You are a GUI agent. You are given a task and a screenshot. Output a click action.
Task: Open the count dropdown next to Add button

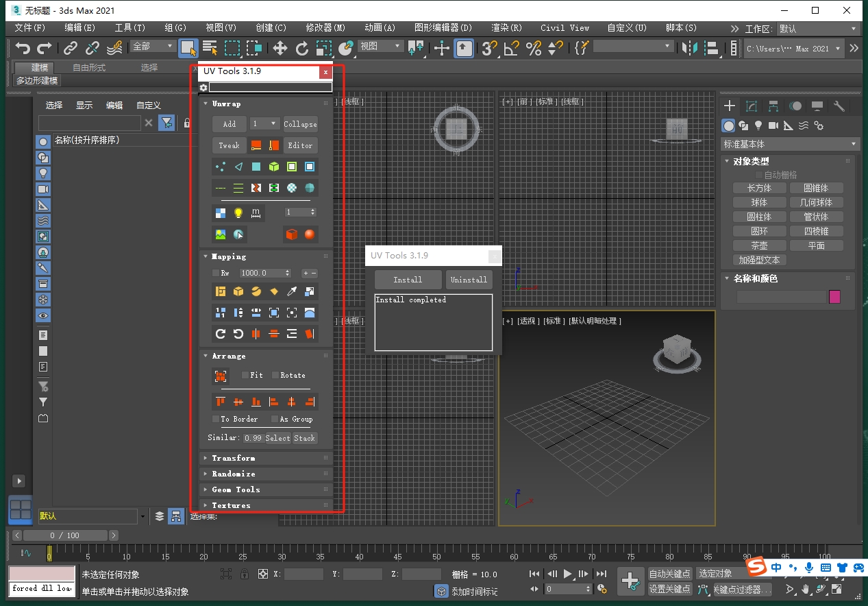pyautogui.click(x=264, y=124)
